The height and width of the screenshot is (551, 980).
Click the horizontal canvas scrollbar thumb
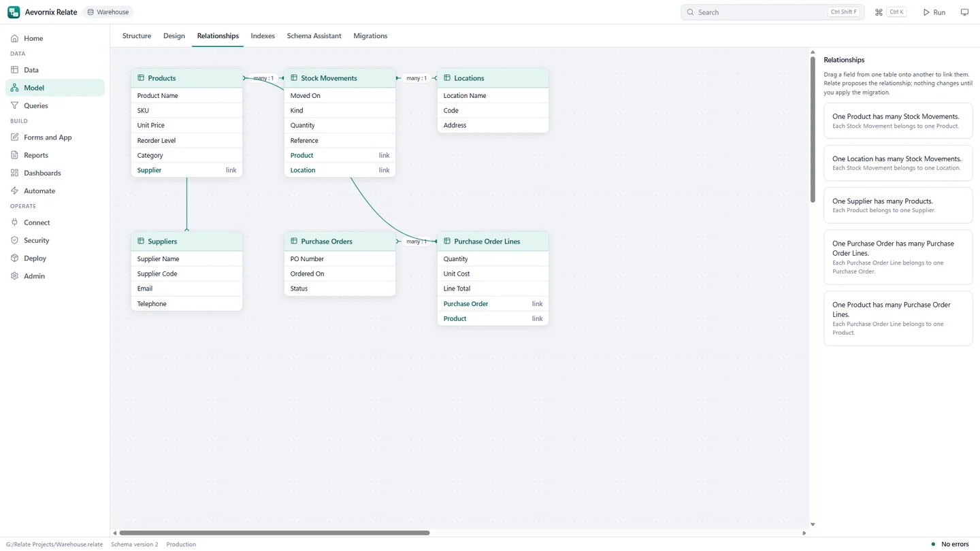point(274,533)
